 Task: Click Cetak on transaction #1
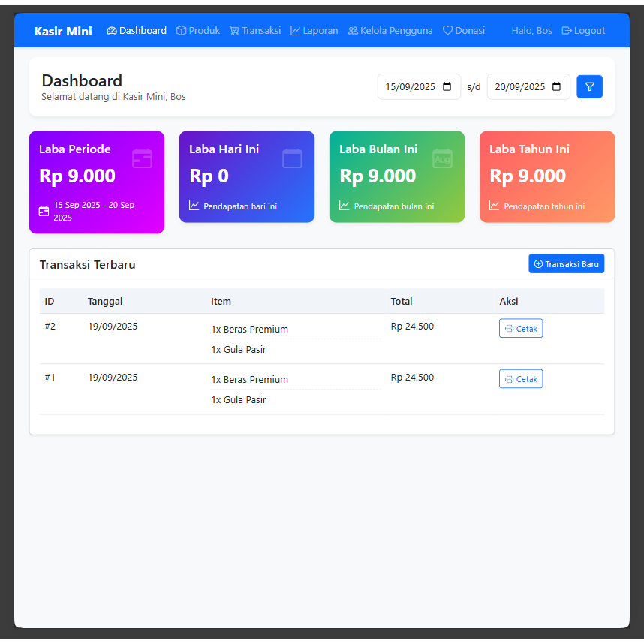point(521,378)
